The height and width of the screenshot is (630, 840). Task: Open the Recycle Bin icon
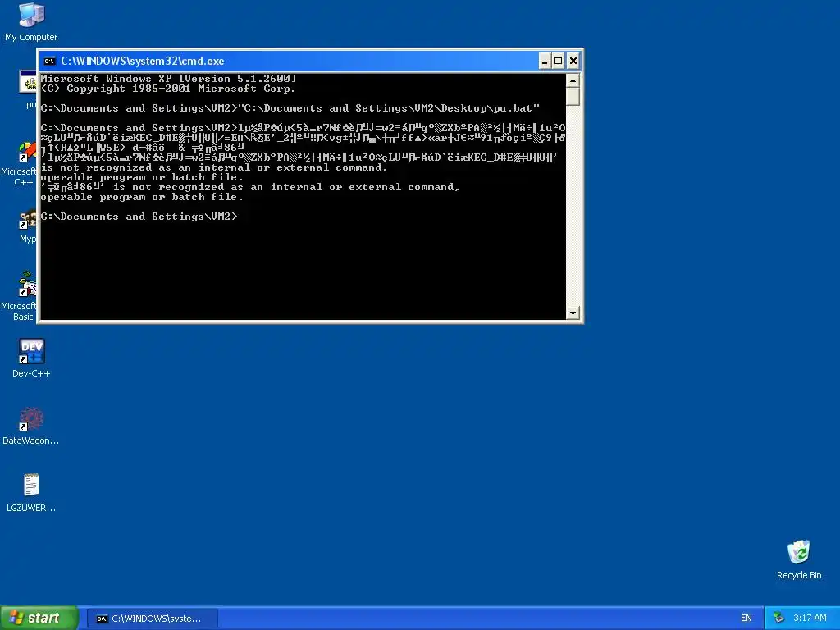[x=799, y=559]
